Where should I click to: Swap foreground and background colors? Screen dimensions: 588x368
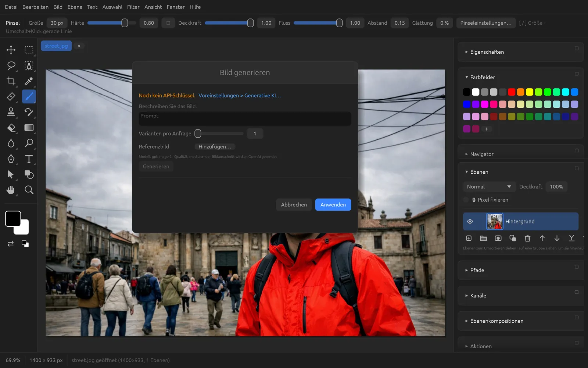11,244
